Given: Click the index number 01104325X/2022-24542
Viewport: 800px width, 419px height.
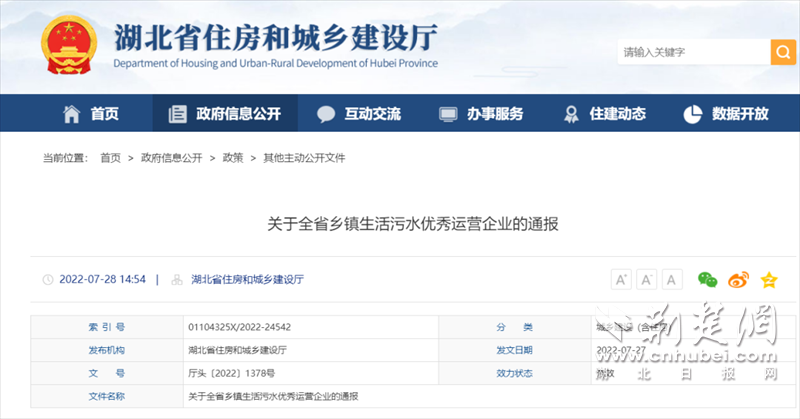Looking at the screenshot, I should click(239, 327).
